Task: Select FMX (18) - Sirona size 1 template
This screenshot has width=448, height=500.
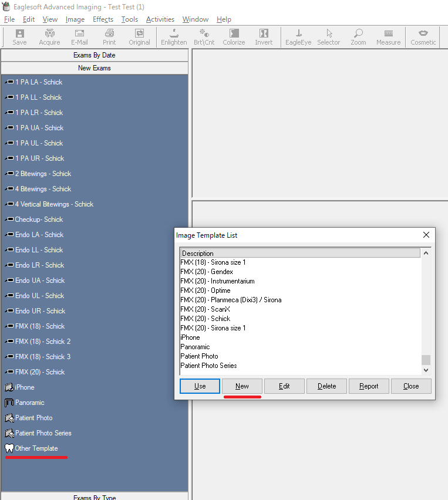Action: (x=213, y=262)
